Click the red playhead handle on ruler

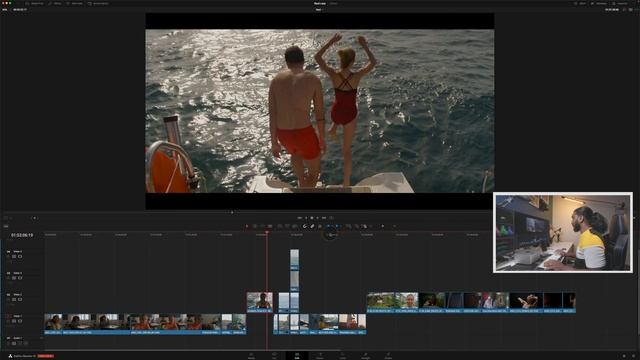267,233
